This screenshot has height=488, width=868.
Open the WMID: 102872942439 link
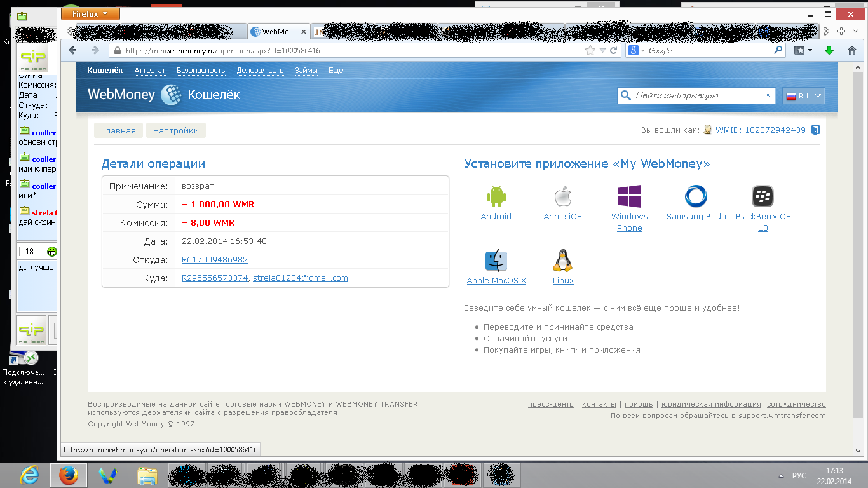(x=761, y=130)
